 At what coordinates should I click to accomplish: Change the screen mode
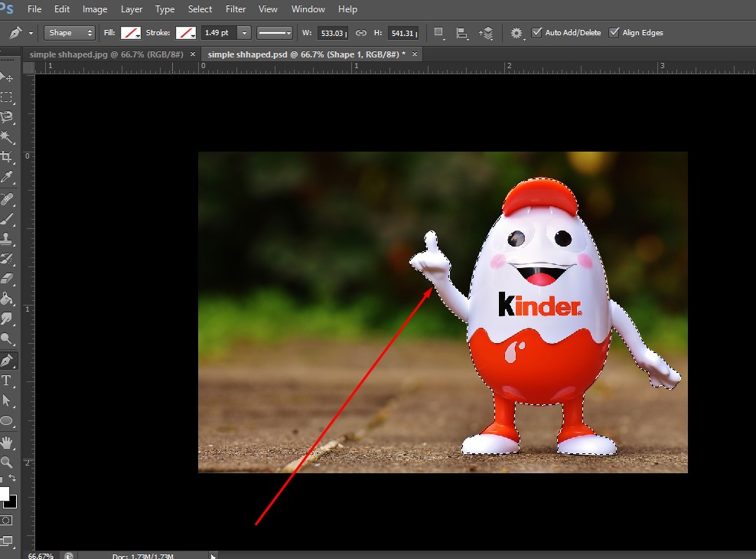pyautogui.click(x=7, y=541)
